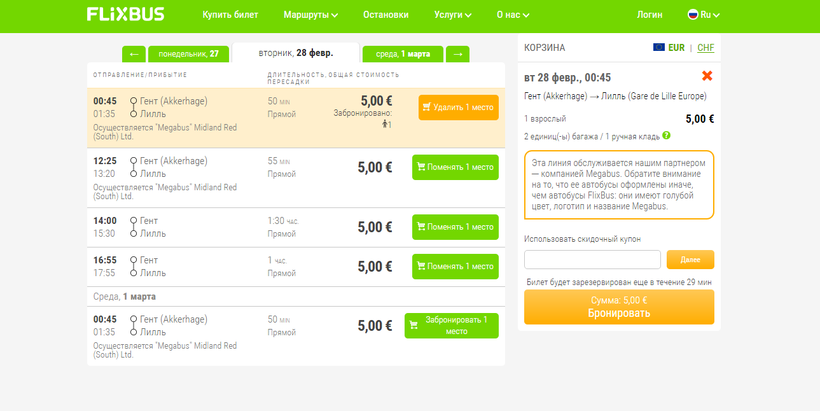Screen dimensions: 820x411
Task: Switch the cart currency to CHF
Action: point(705,47)
